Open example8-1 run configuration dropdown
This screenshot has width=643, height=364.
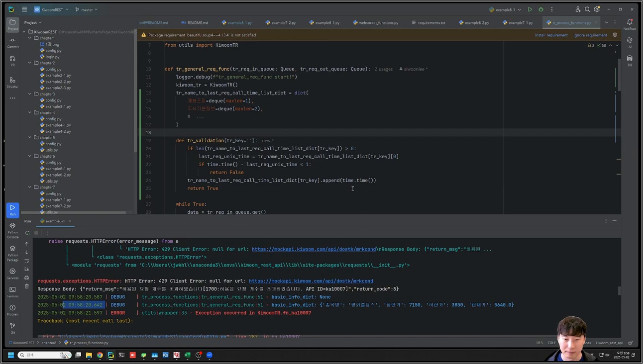point(505,9)
